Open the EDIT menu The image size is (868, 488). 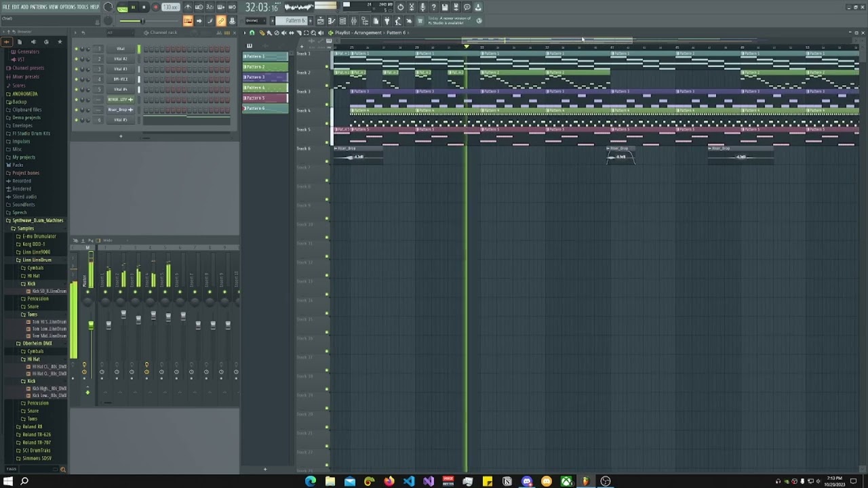pos(15,7)
